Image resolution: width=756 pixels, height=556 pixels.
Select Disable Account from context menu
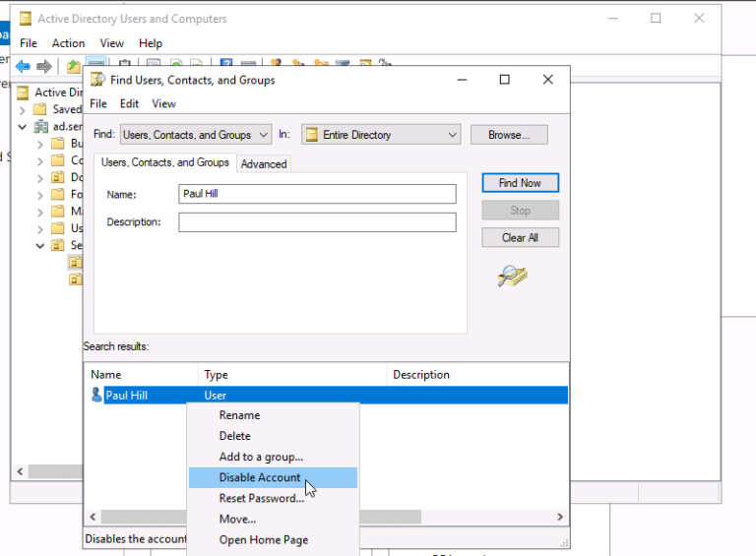pyautogui.click(x=260, y=477)
